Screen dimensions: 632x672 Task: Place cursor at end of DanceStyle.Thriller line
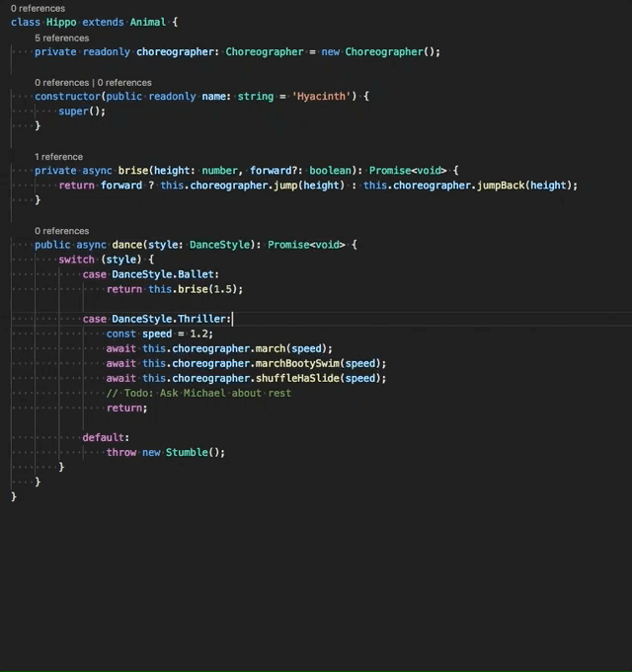click(232, 319)
